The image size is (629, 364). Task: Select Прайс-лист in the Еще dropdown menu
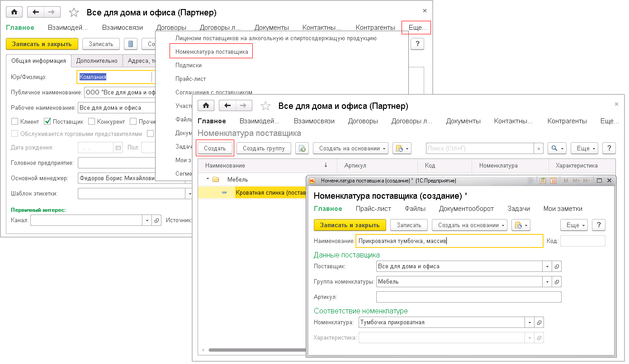191,79
